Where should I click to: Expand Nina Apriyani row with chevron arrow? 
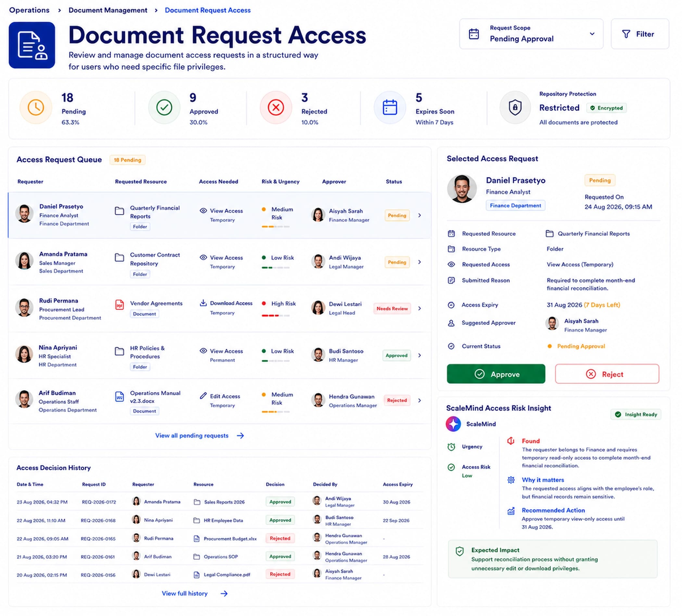coord(420,355)
